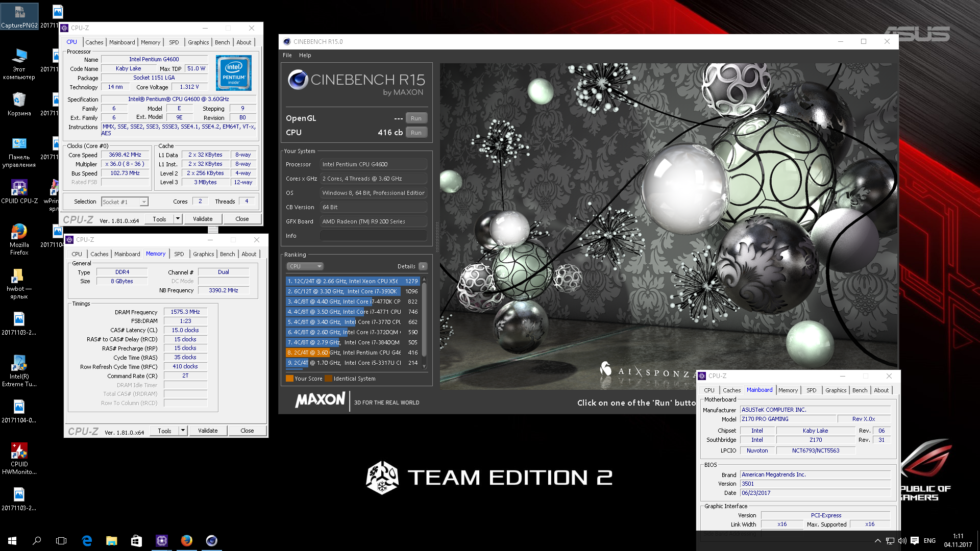Switch to Graphics tab in CPU-Z Mainboard window
The width and height of the screenshot is (980, 551).
[836, 390]
